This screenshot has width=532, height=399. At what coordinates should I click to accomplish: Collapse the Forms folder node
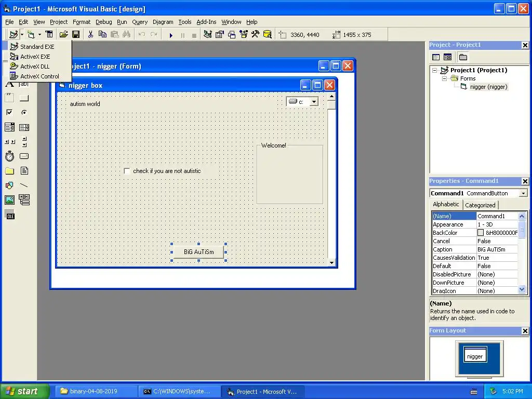[x=444, y=78]
